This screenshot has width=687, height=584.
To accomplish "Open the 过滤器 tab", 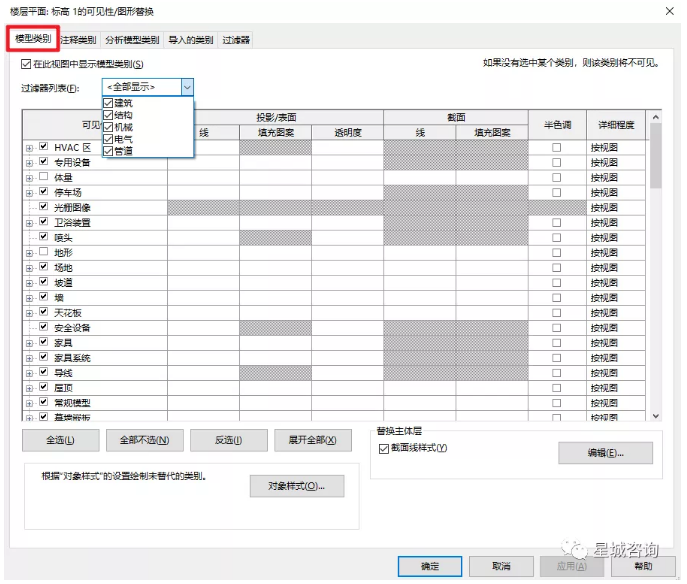I will pyautogui.click(x=236, y=40).
